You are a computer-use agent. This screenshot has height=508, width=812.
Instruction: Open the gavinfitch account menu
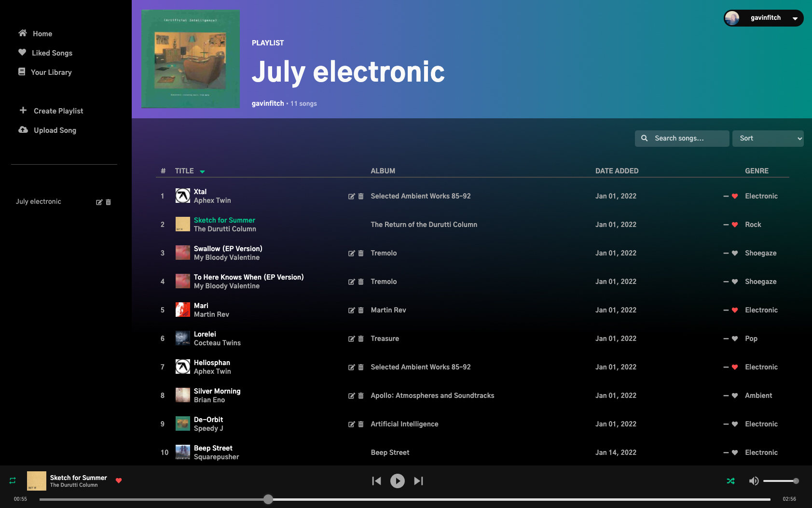coord(765,18)
